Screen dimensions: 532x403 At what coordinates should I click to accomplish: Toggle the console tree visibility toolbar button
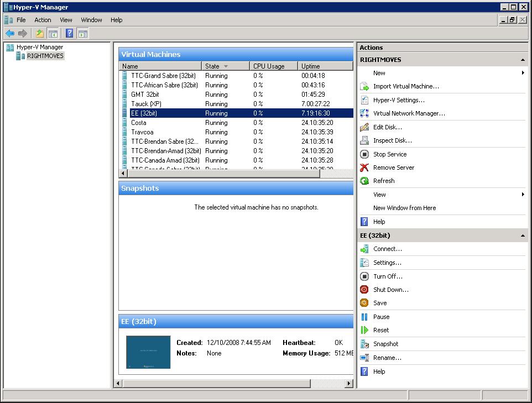pos(53,33)
